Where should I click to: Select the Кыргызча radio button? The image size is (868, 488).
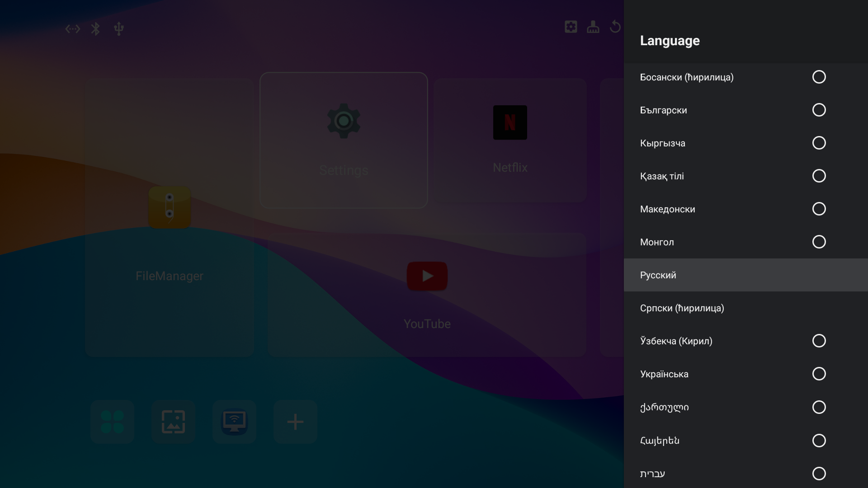tap(819, 143)
